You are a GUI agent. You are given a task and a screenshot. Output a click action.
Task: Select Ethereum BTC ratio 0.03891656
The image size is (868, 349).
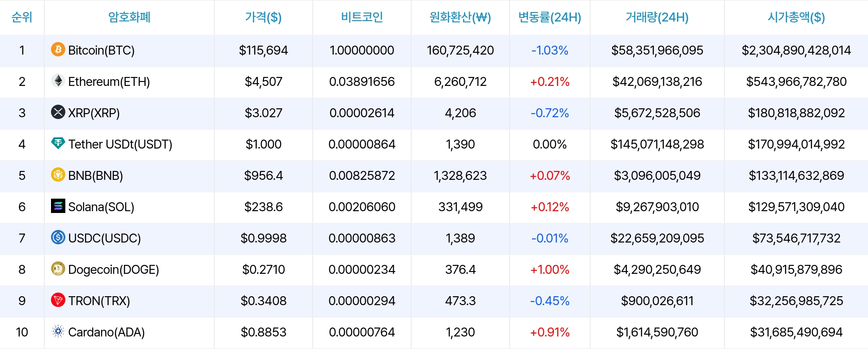tap(362, 81)
